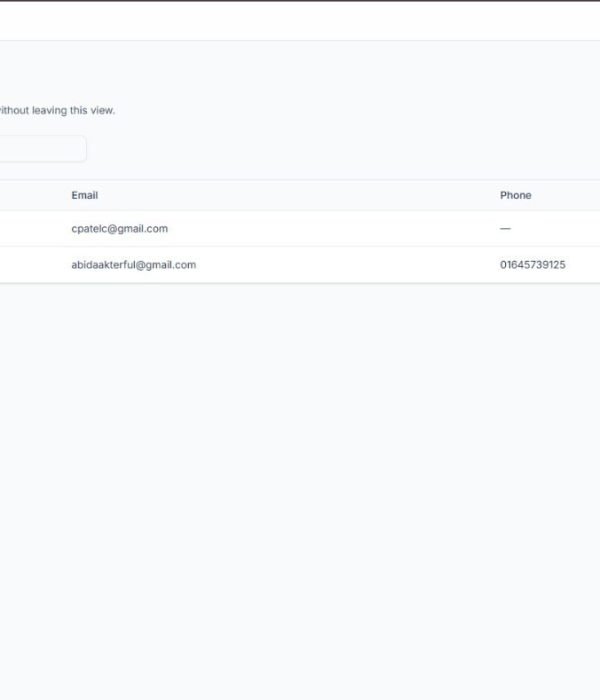Select the cpatelc@gmail.com email address
Screen dimensions: 600x700
pos(119,229)
